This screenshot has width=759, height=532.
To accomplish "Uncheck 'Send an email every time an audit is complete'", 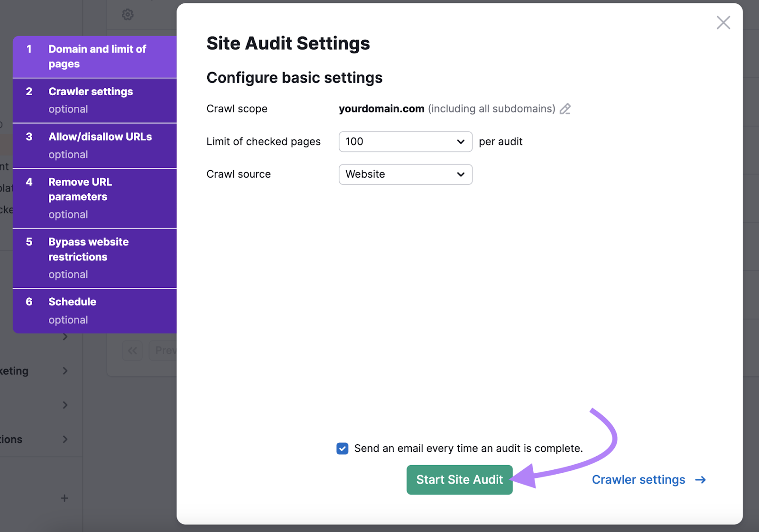I will click(342, 448).
